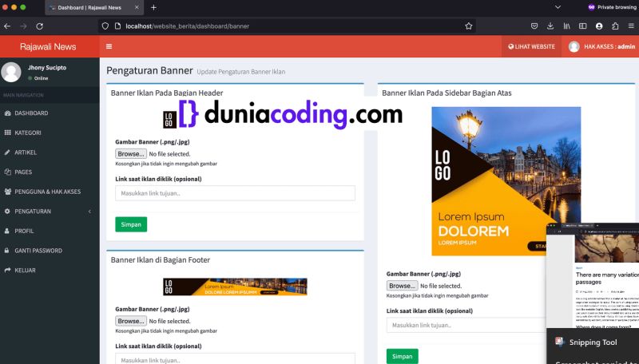Toggle sidebar with the hamburger icon
Viewport: 639px width, 364px height.
pos(109,46)
